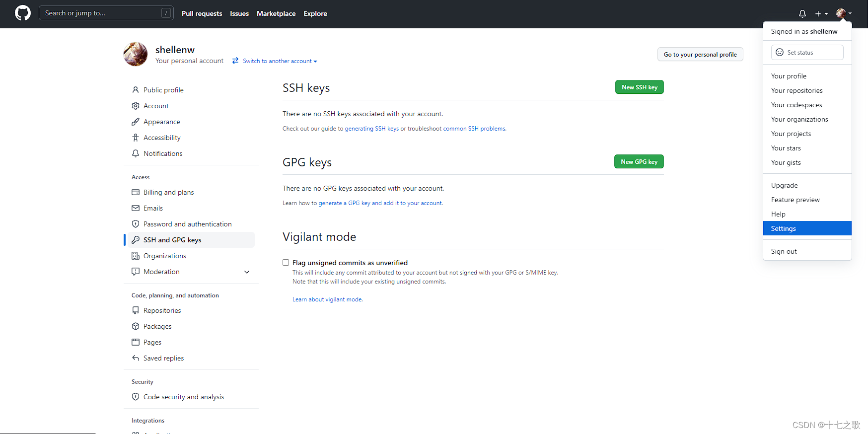This screenshot has height=434, width=868.
Task: Click the Moderation report icon
Action: click(x=136, y=272)
